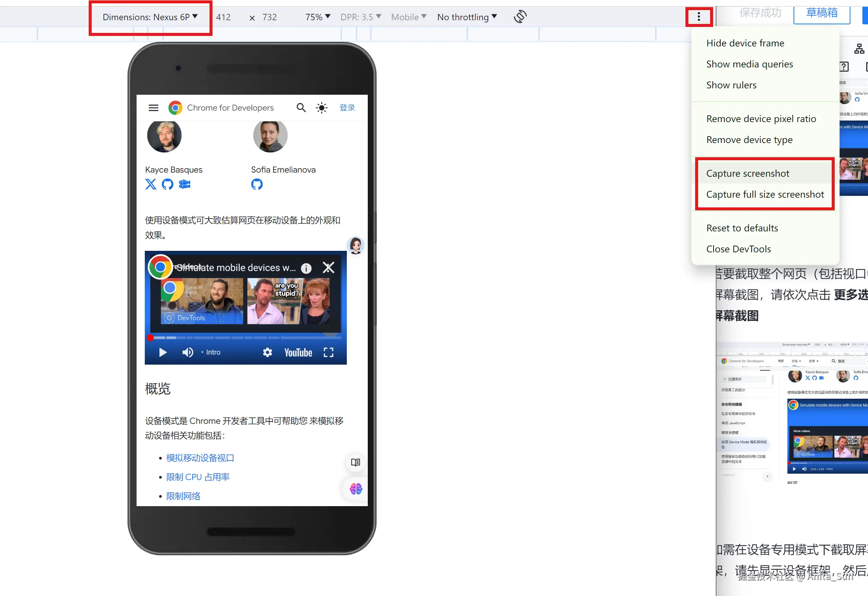Select Show rulers menu item
Image resolution: width=868 pixels, height=596 pixels.
(x=765, y=85)
